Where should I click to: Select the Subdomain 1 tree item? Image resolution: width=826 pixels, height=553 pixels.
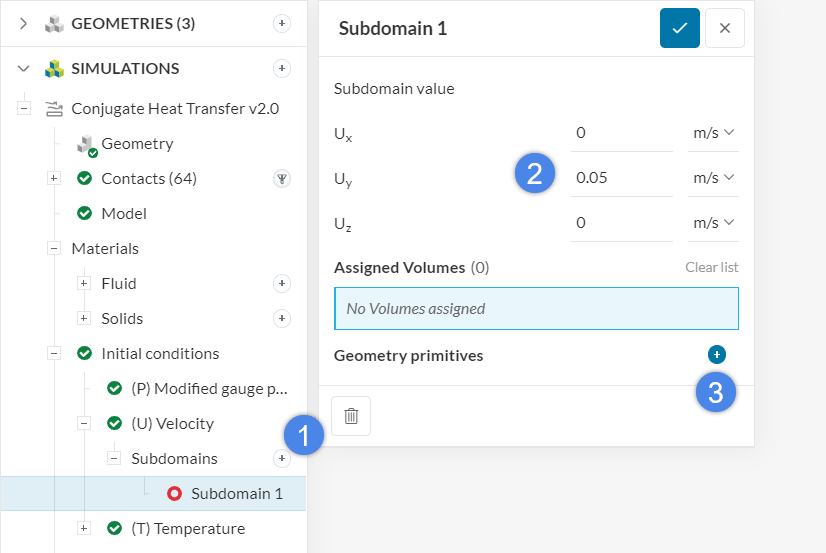coord(236,493)
